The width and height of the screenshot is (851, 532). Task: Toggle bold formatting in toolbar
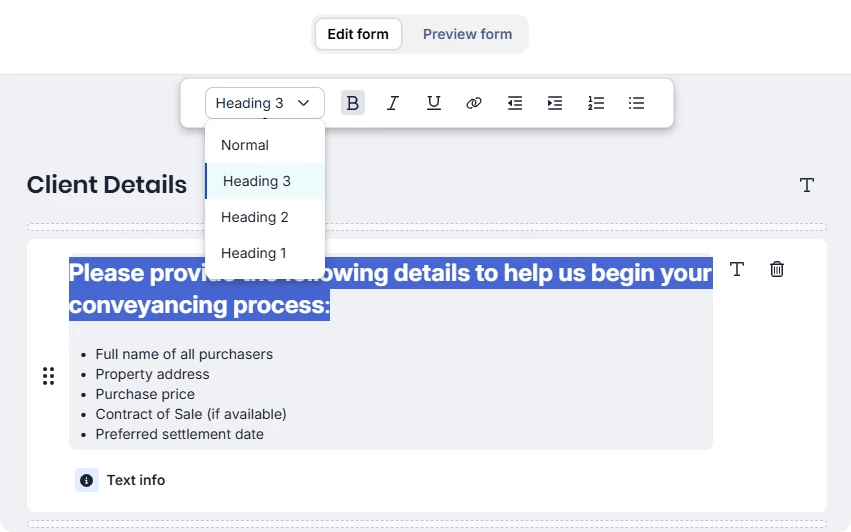(352, 103)
